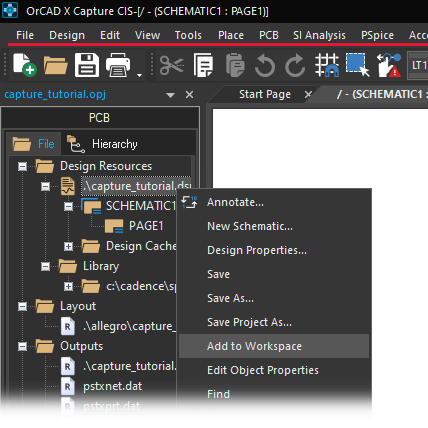Collapse the SCHEMATIC1 folder node

point(68,206)
